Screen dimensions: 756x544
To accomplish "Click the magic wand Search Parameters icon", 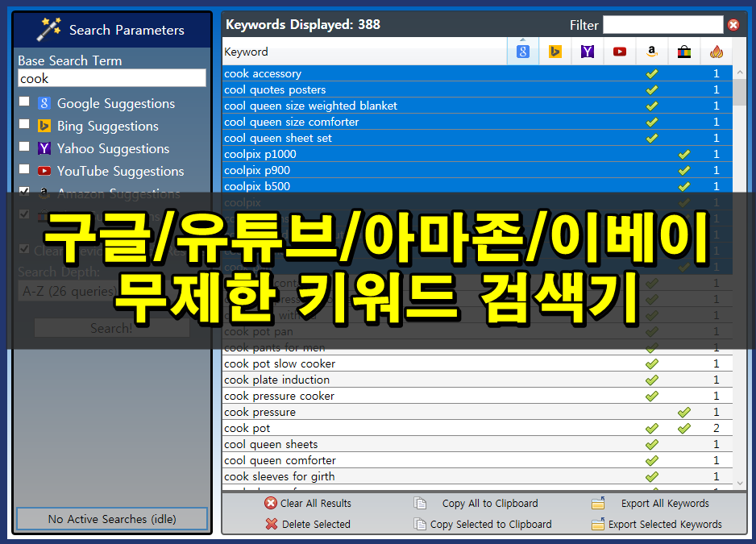I will [x=49, y=30].
